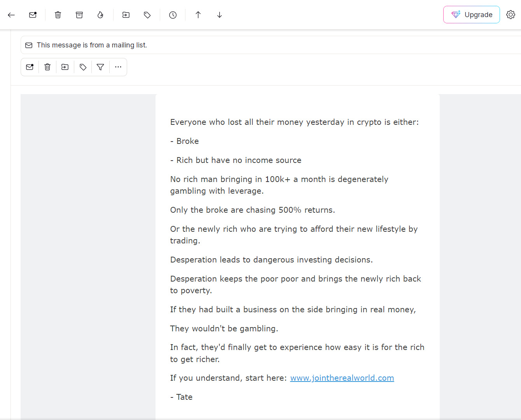This screenshot has height=420, width=521.
Task: Move to trash from the top toolbar
Action: tap(58, 15)
